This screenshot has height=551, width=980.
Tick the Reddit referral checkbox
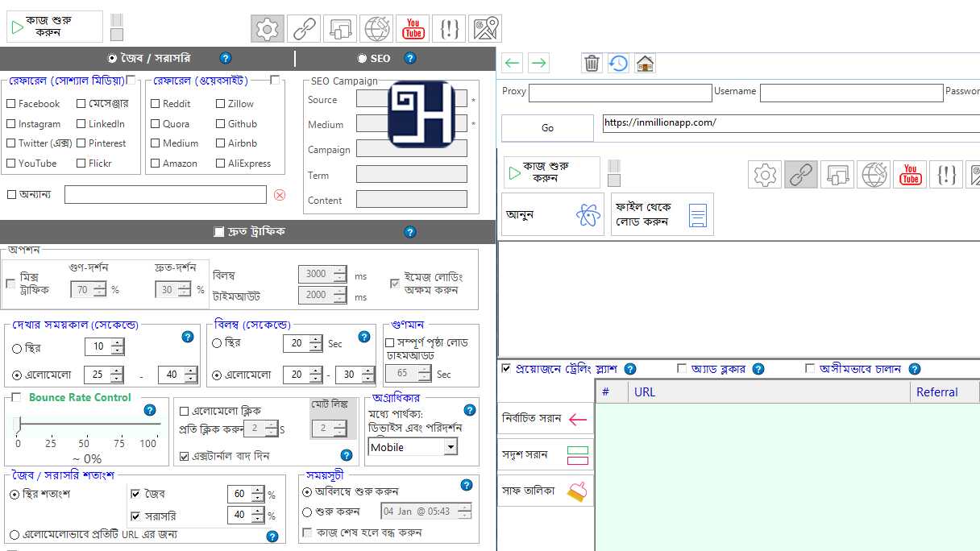(x=156, y=104)
